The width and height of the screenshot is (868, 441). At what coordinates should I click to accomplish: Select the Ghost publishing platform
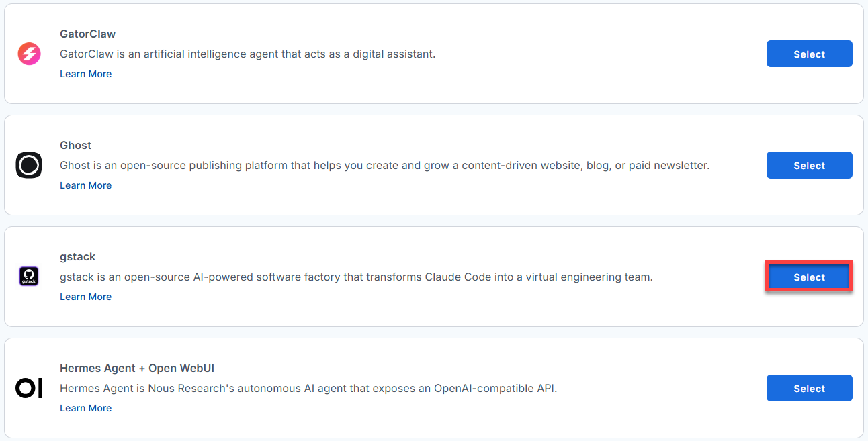click(x=809, y=165)
